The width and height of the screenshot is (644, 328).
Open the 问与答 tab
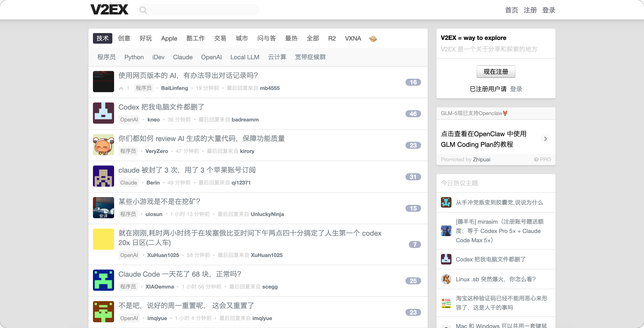[266, 38]
